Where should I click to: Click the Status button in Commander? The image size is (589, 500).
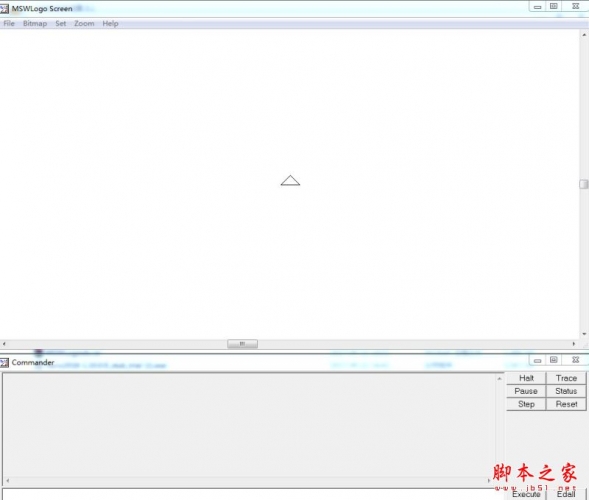(566, 391)
